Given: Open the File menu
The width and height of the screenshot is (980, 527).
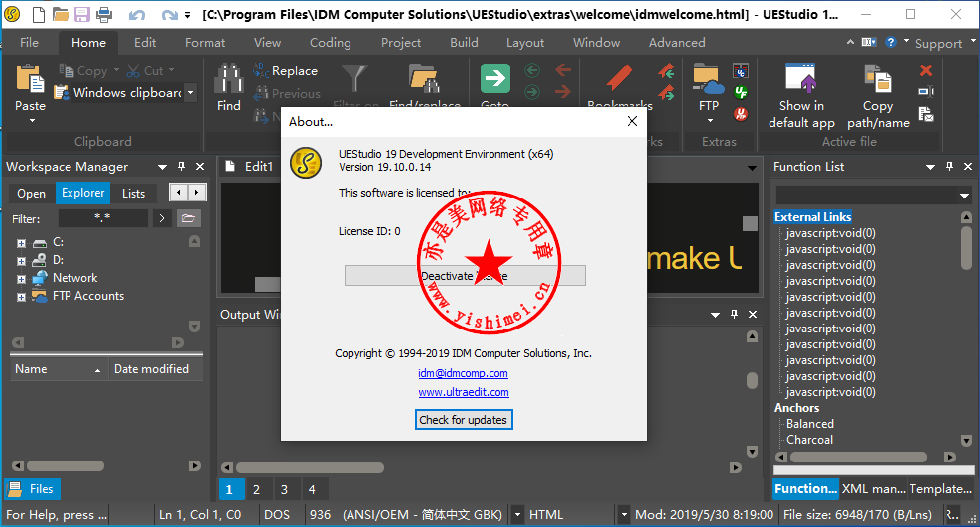Looking at the screenshot, I should pos(30,43).
